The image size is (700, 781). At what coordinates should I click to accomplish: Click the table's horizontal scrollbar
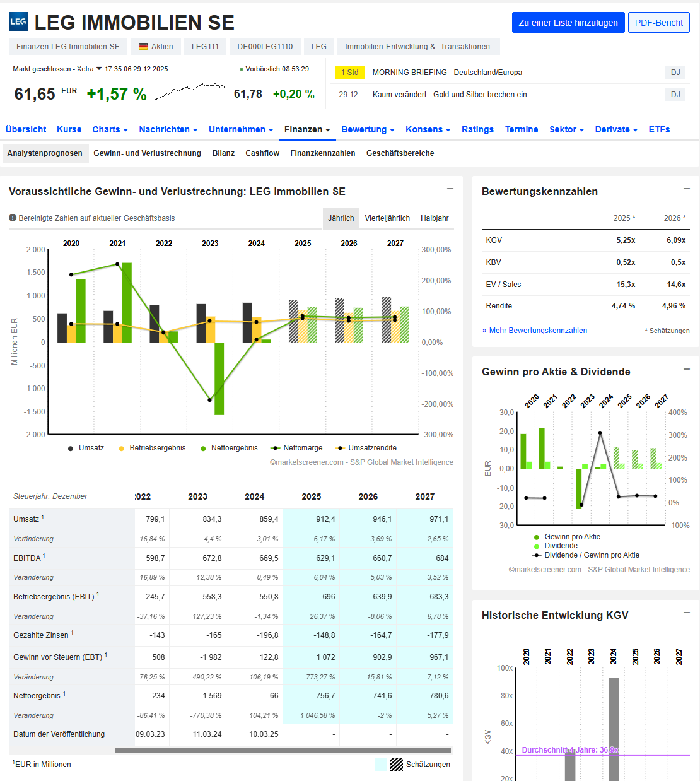283,751
